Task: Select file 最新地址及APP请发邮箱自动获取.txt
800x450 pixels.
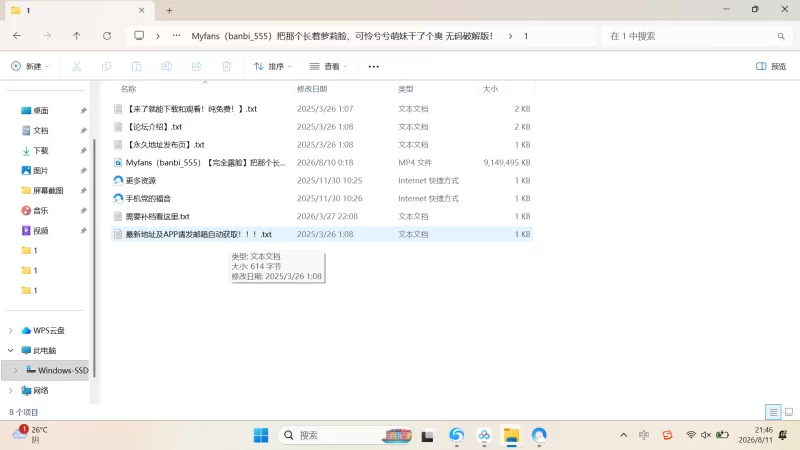Action: point(322,234)
